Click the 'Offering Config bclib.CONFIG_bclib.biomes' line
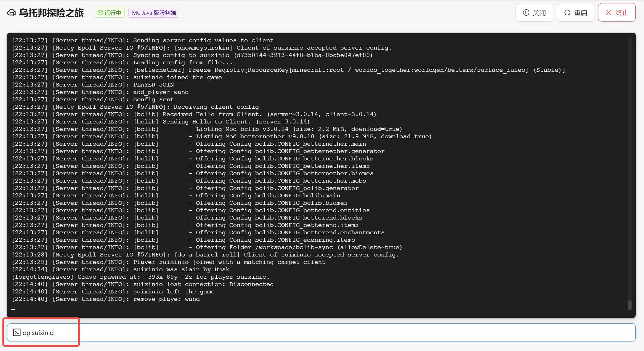The image size is (644, 351). [180, 203]
